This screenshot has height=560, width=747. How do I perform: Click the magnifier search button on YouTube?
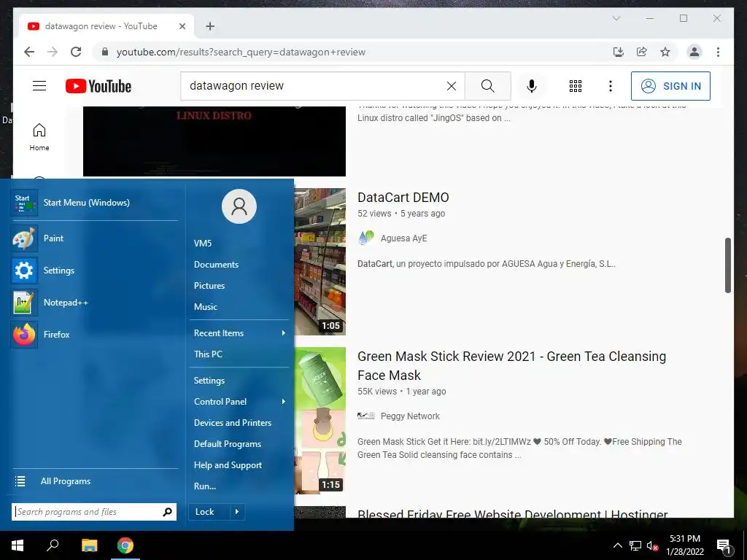[x=487, y=86]
